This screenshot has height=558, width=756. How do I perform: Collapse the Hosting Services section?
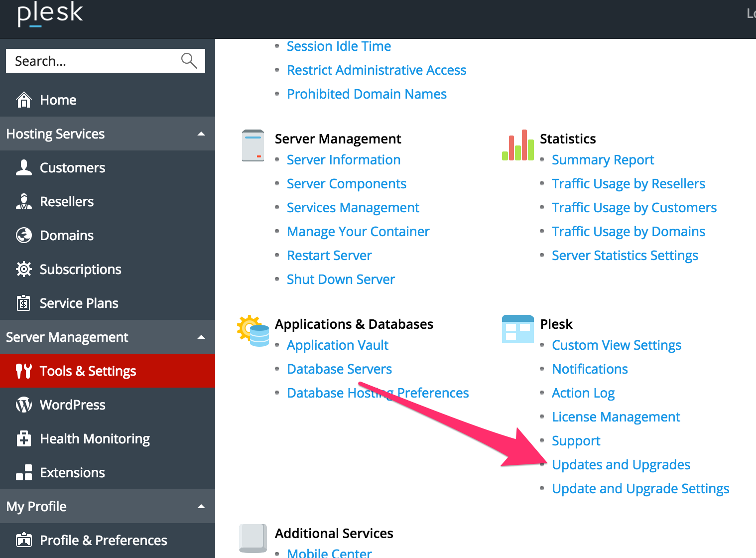tap(201, 134)
